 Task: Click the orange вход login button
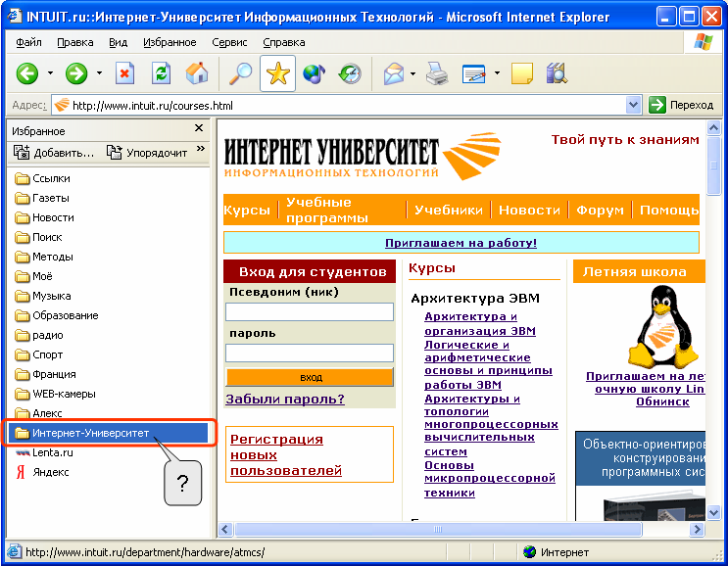point(310,377)
